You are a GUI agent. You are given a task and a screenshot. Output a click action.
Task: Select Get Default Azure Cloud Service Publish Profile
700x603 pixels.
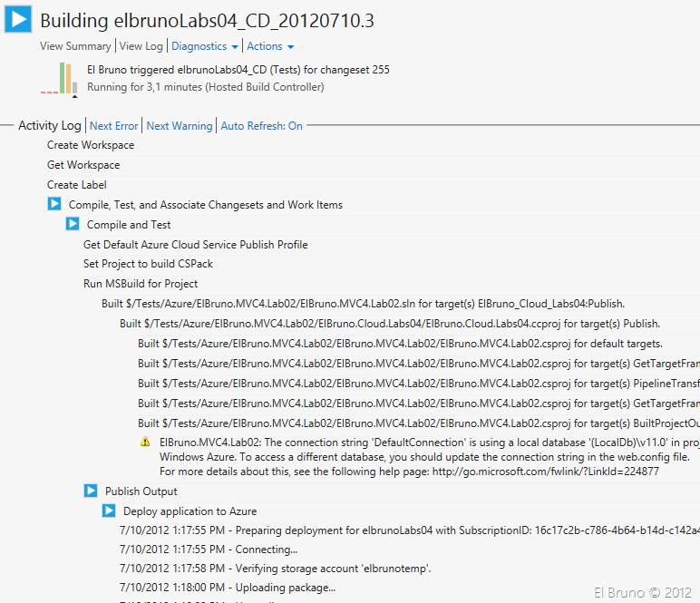pos(196,245)
